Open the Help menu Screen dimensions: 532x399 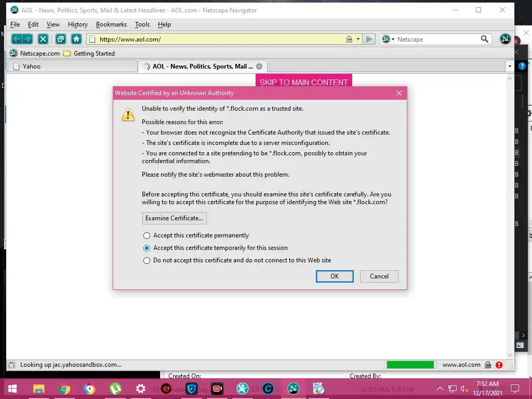pyautogui.click(x=164, y=24)
